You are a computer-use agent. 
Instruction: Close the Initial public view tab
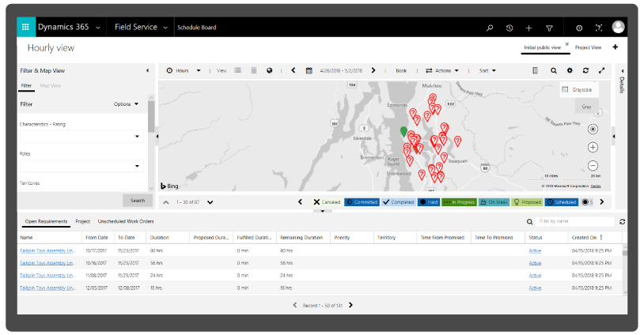[x=567, y=44]
